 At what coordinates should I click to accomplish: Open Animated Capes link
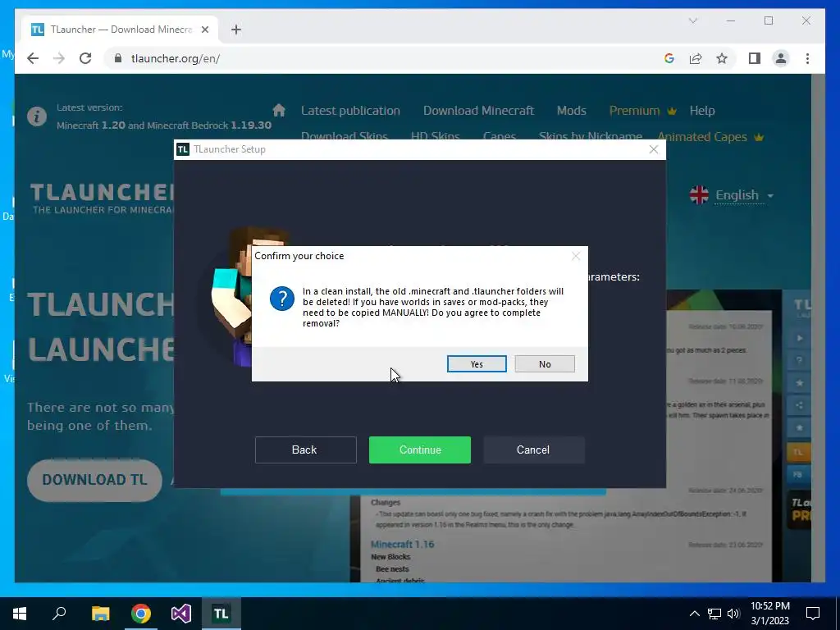(x=710, y=137)
